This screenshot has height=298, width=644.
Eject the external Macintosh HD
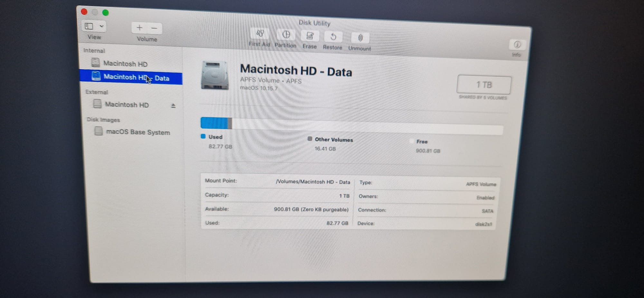click(173, 106)
